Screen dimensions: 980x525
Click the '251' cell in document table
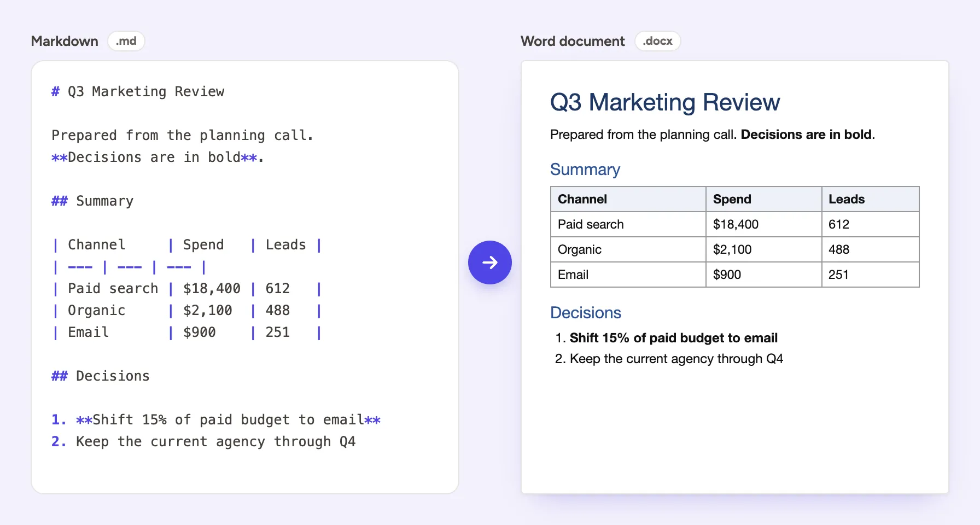click(x=871, y=275)
